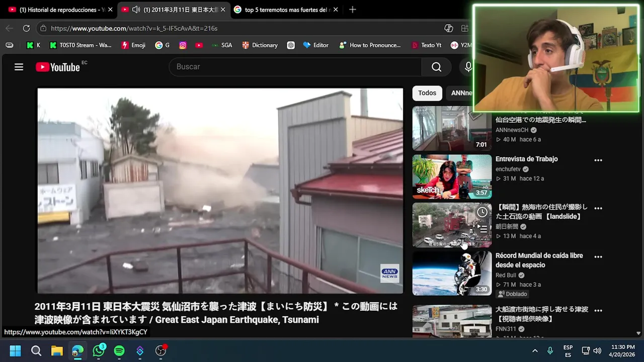Add landslide video to queue
Viewport: 644px width, 362px height.
click(x=482, y=229)
